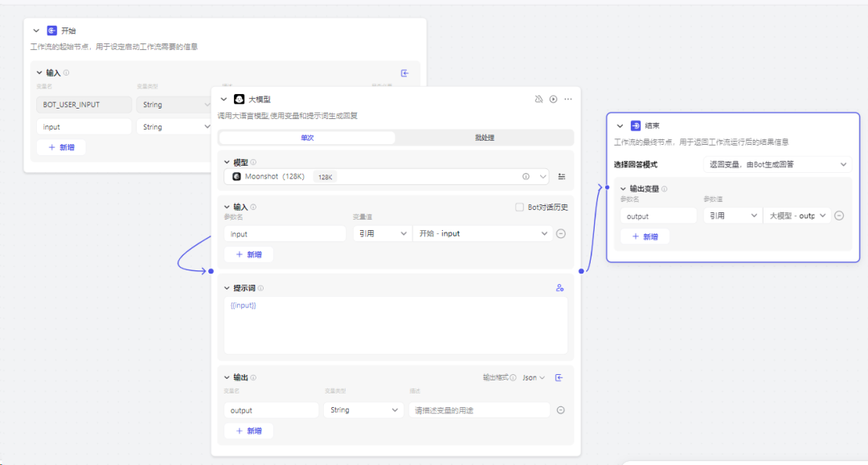868x465 pixels.
Task: Remove the input parameter row with minus icon
Action: (x=561, y=234)
